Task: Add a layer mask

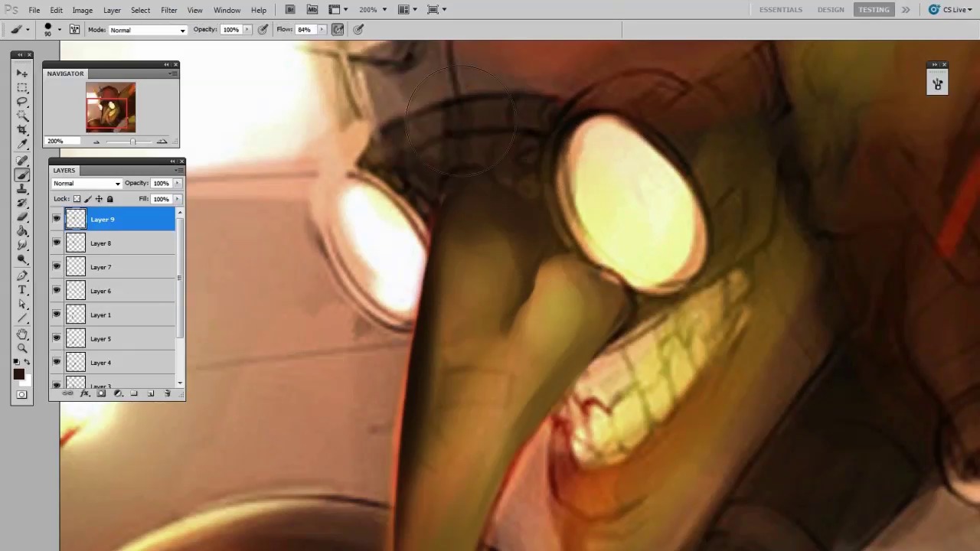Action: (101, 393)
